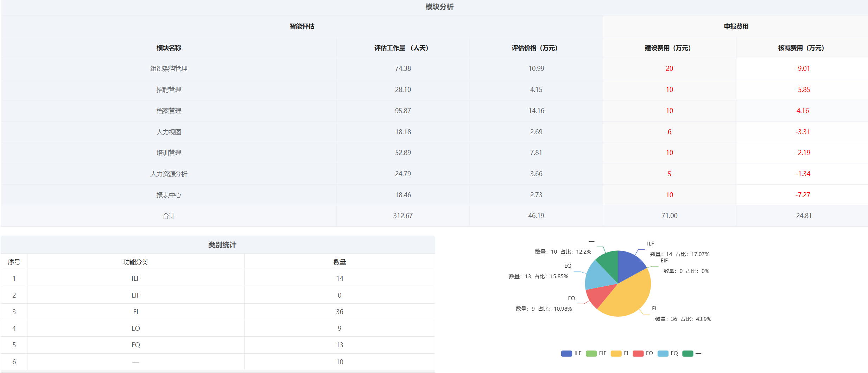Image resolution: width=868 pixels, height=373 pixels.
Task: Click the quantity 13 cell
Action: click(x=340, y=345)
